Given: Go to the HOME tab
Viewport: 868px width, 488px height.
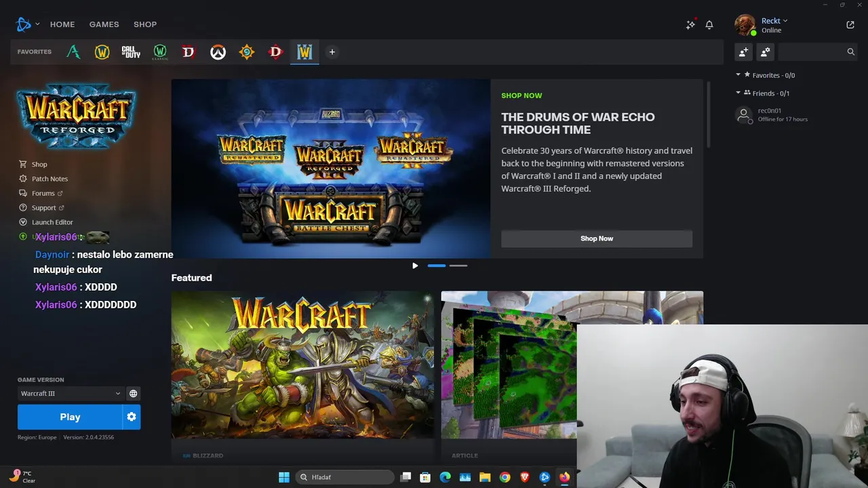Looking at the screenshot, I should click(62, 24).
